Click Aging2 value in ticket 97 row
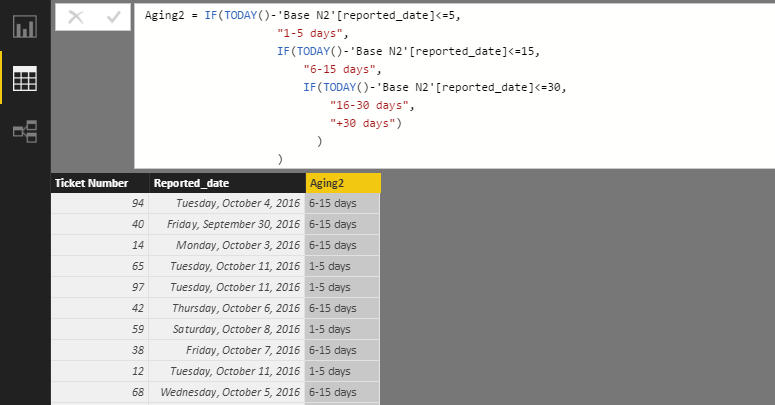This screenshot has height=405, width=775. tap(343, 287)
